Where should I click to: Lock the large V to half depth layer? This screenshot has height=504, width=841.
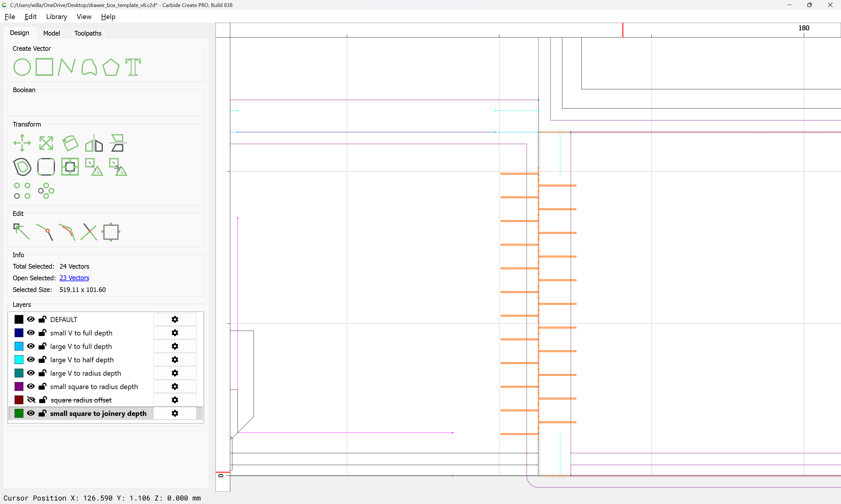pyautogui.click(x=43, y=360)
